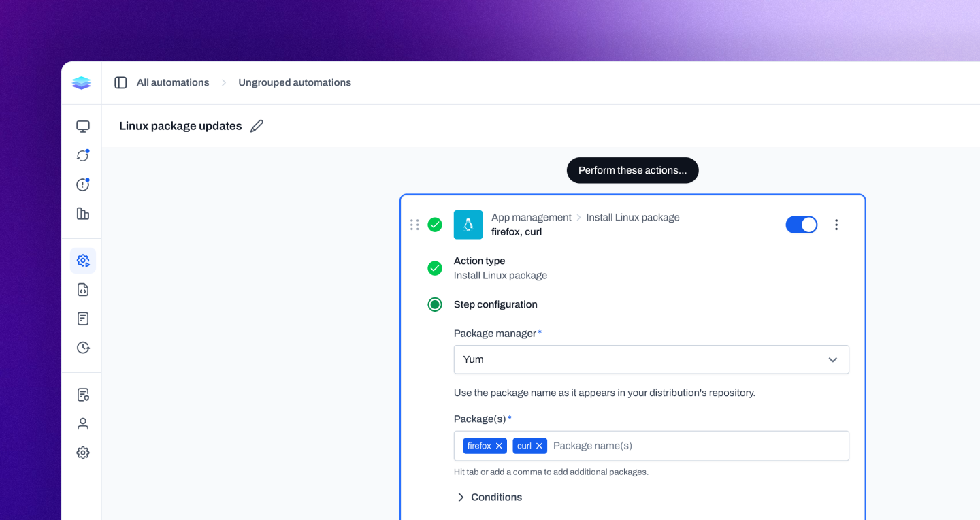Open the clock history icon in sidebar

pos(83,348)
